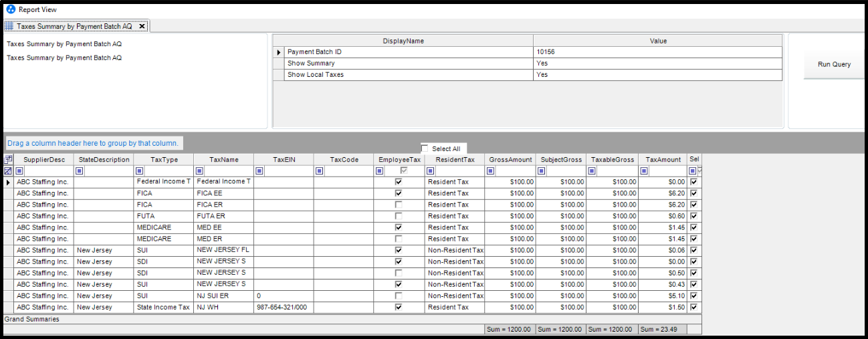This screenshot has width=868, height=339.
Task: Click the filter operator icon under TaxAmount
Action: [x=643, y=171]
